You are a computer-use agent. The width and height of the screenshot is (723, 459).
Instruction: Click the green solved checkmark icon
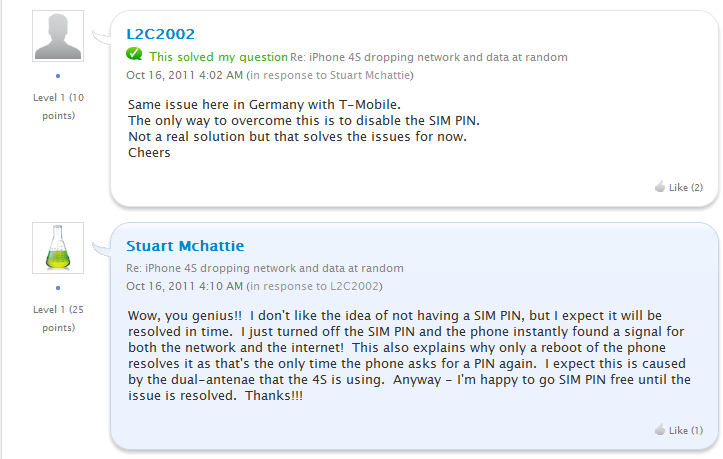click(134, 54)
